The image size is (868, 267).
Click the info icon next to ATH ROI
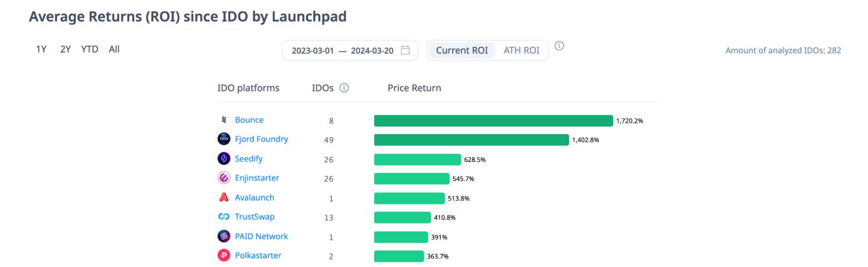tap(560, 46)
